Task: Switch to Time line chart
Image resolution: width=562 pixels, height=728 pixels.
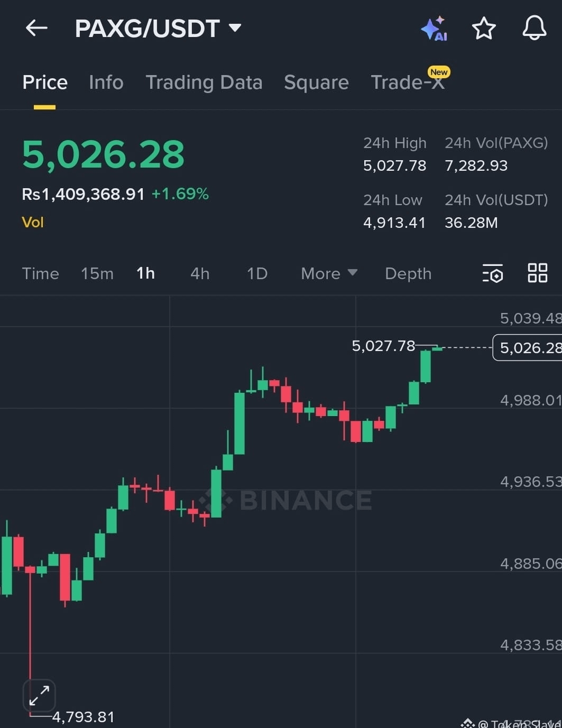Action: [41, 274]
